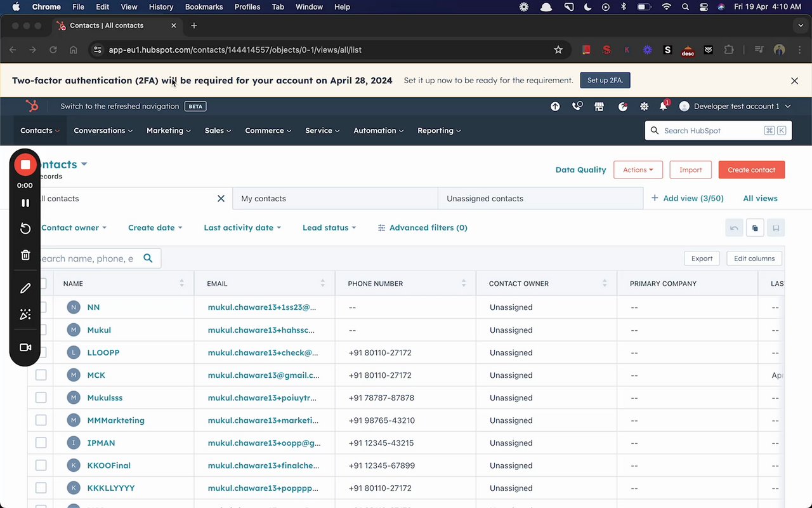
Task: Dismiss the two-factor authentication banner
Action: 794,81
